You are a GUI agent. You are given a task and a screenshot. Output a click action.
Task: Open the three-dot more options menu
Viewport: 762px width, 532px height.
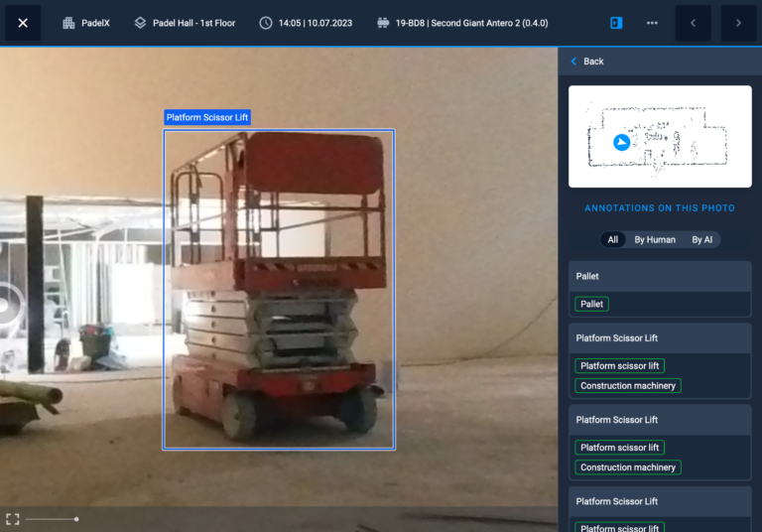[652, 23]
